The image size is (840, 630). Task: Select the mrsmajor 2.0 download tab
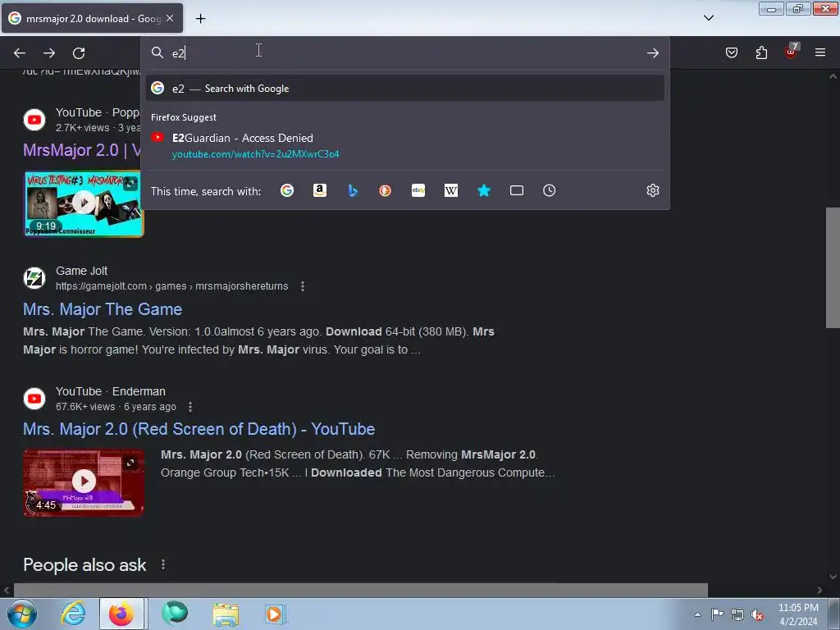point(92,18)
